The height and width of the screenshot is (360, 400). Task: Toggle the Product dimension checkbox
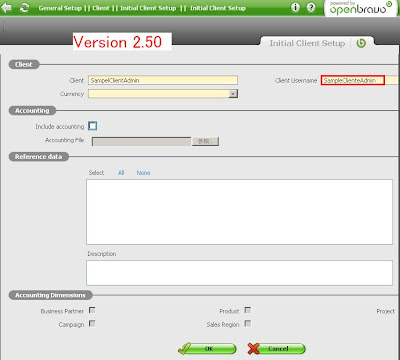tap(248, 310)
